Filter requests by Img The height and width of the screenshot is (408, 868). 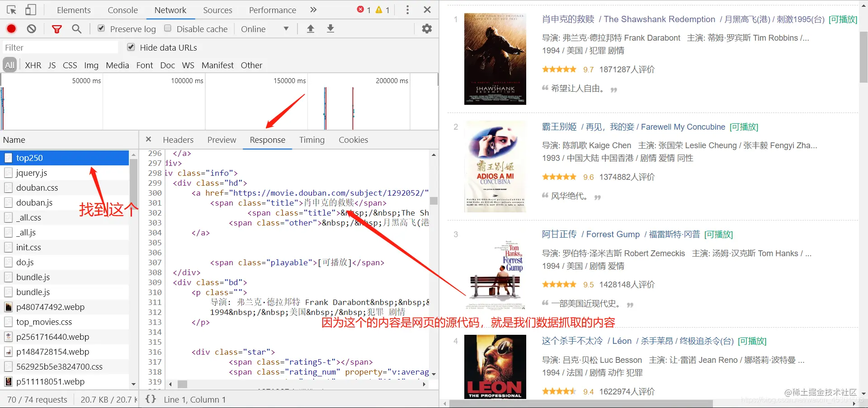[91, 65]
